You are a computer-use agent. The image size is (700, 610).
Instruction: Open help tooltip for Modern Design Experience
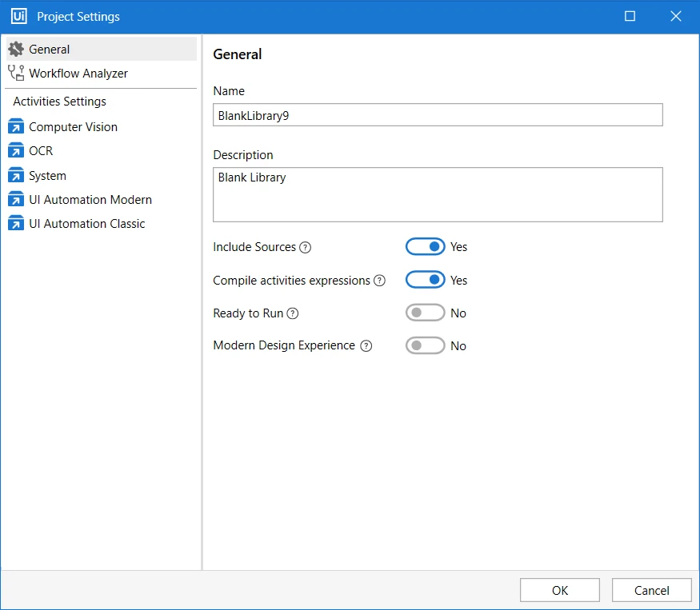pos(366,346)
